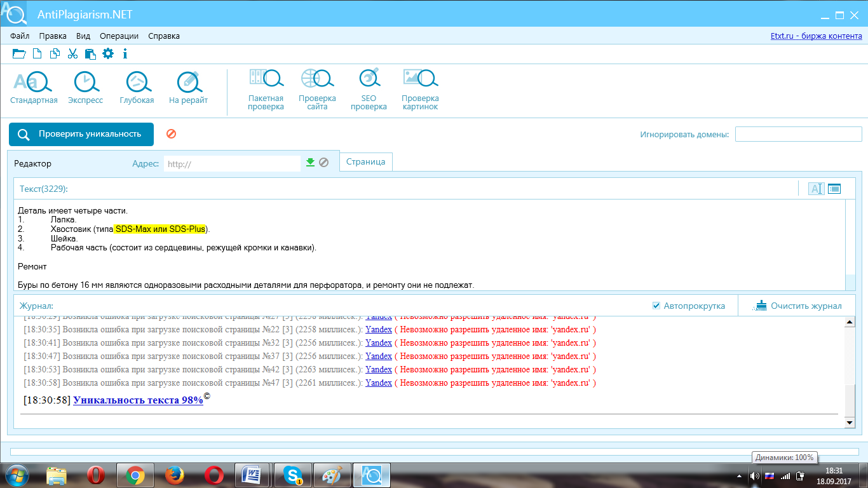Viewport: 868px width, 488px height.
Task: Switch to plain text view icon
Action: [817, 189]
